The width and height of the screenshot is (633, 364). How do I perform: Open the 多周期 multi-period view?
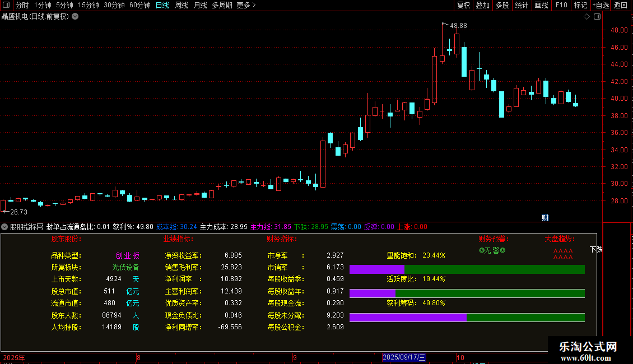pyautogui.click(x=222, y=5)
